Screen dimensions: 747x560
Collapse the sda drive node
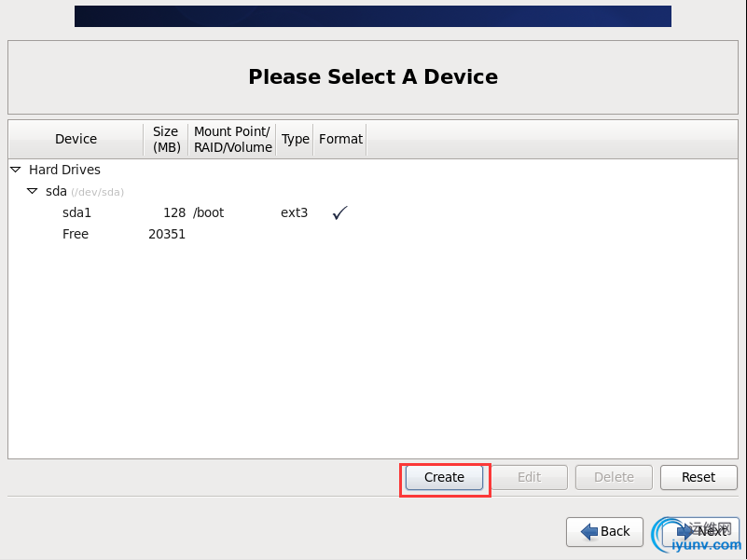click(x=33, y=191)
